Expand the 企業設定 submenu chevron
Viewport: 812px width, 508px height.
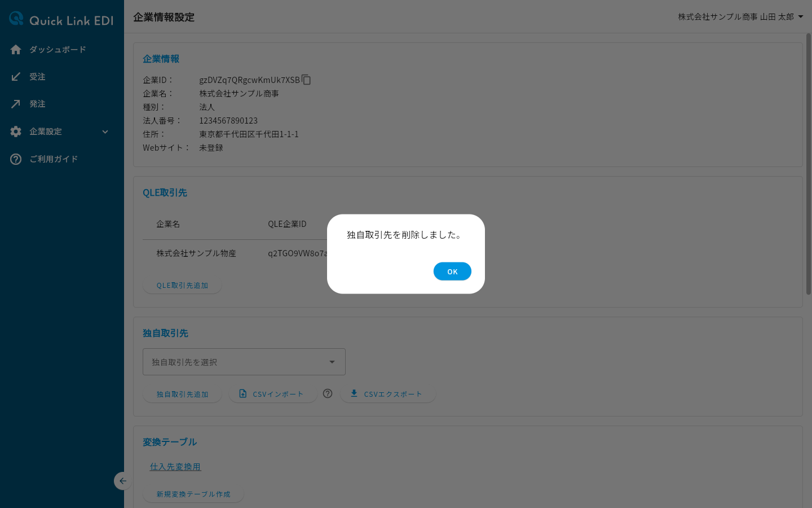tap(105, 132)
